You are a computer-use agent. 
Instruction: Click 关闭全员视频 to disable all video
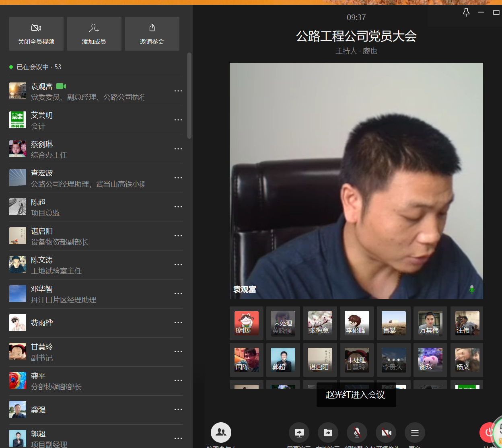pyautogui.click(x=36, y=34)
